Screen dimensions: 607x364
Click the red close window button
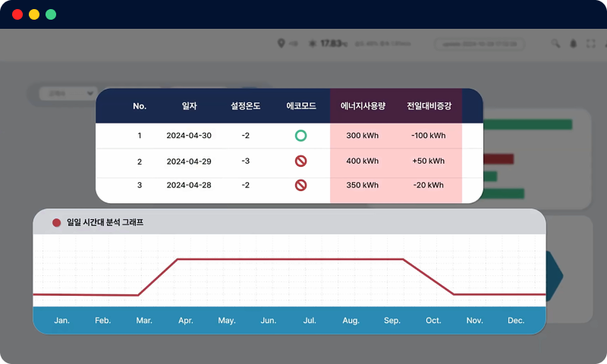pos(17,14)
